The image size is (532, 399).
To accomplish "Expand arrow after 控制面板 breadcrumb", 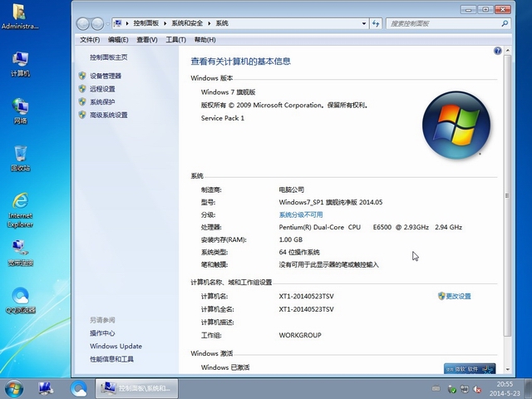I will click(x=165, y=23).
